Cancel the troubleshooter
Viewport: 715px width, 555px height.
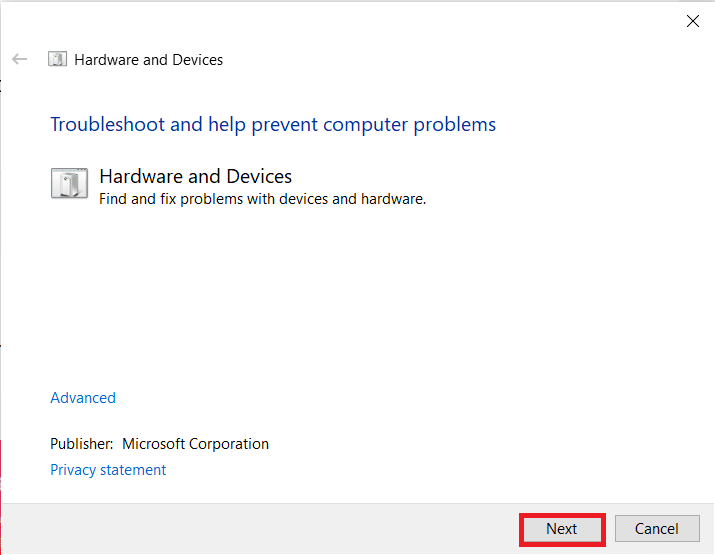click(x=656, y=529)
